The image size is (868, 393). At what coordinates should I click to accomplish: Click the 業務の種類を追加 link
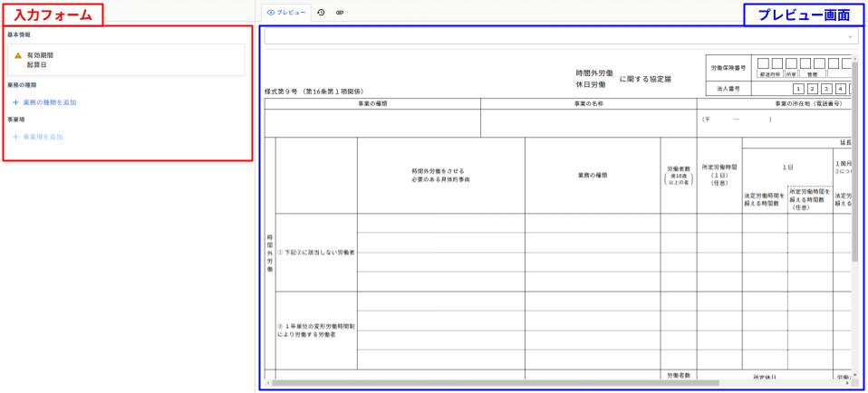click(x=44, y=102)
